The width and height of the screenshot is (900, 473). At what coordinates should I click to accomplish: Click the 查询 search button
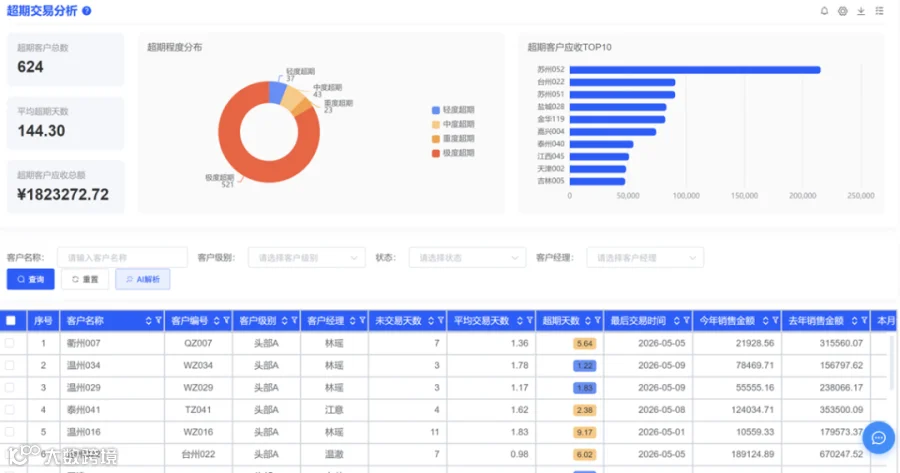click(x=30, y=279)
